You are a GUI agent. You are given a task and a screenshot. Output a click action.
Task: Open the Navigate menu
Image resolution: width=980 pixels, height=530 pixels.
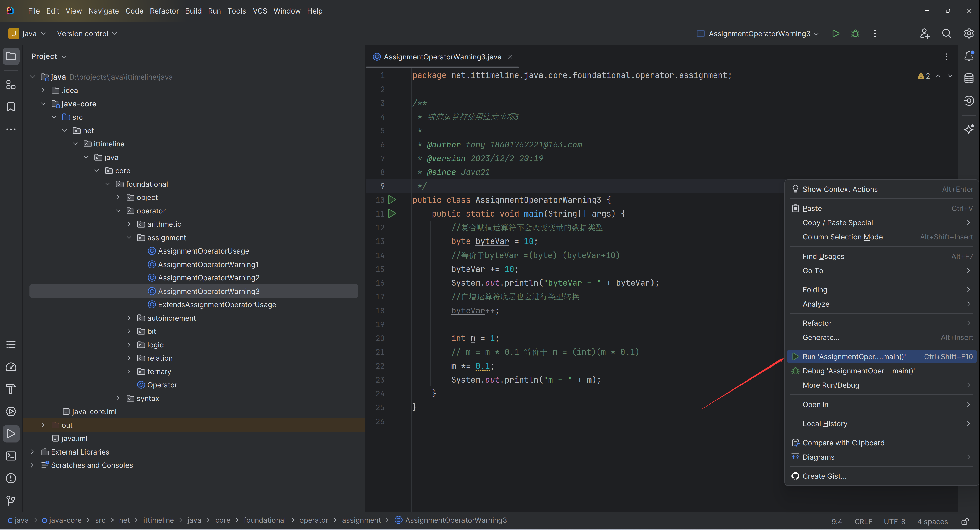tap(104, 11)
